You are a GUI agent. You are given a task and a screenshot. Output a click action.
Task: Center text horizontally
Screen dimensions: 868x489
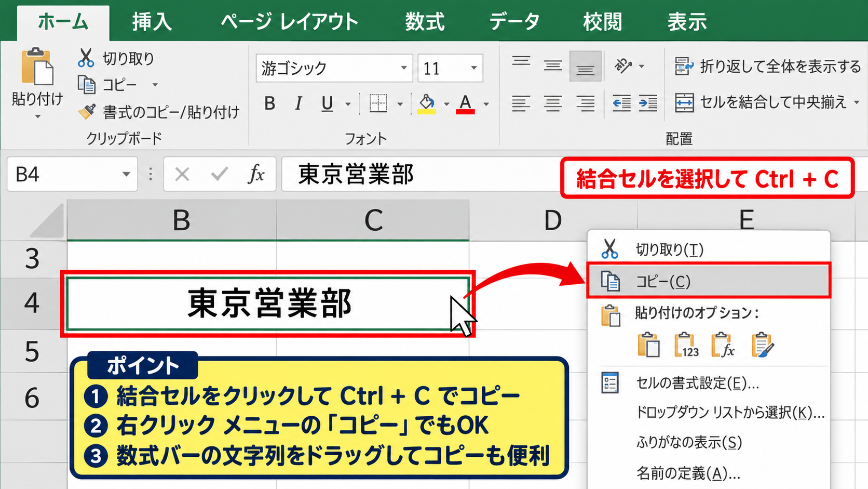553,103
